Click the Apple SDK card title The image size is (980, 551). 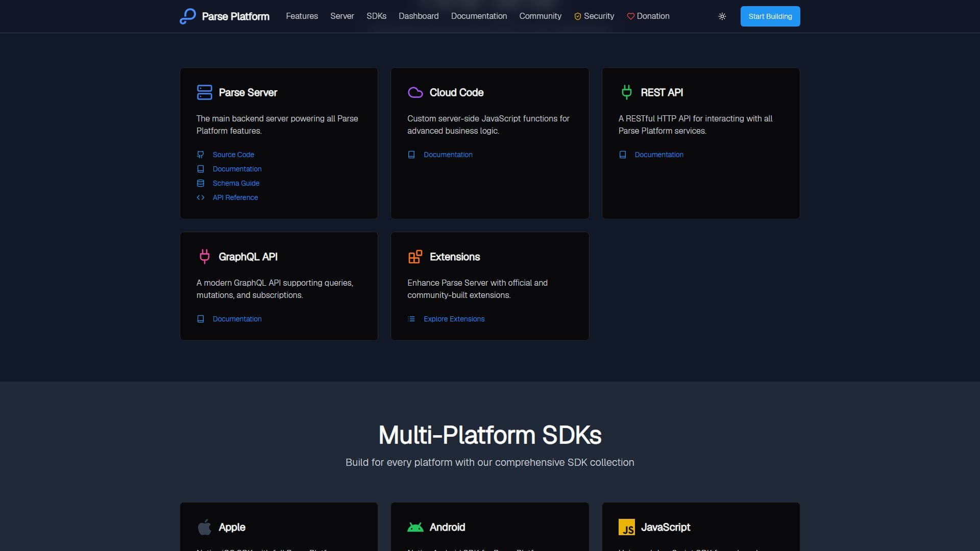[x=232, y=527]
